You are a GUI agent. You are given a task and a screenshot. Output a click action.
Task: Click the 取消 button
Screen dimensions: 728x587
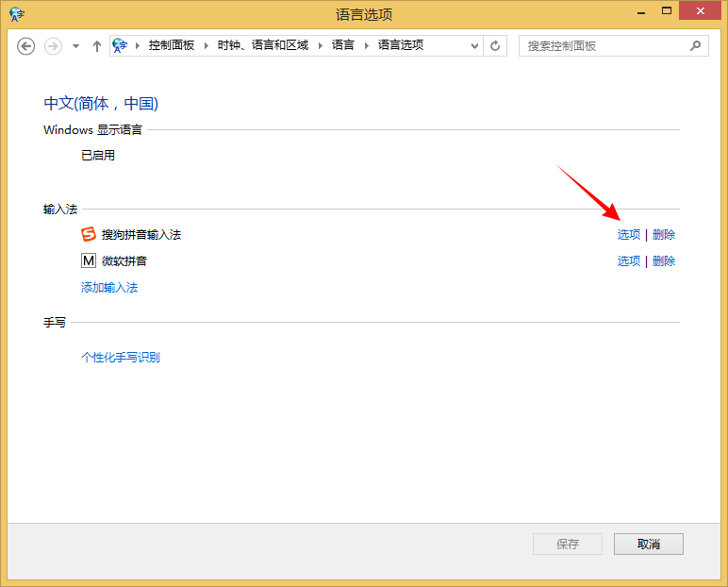click(649, 544)
